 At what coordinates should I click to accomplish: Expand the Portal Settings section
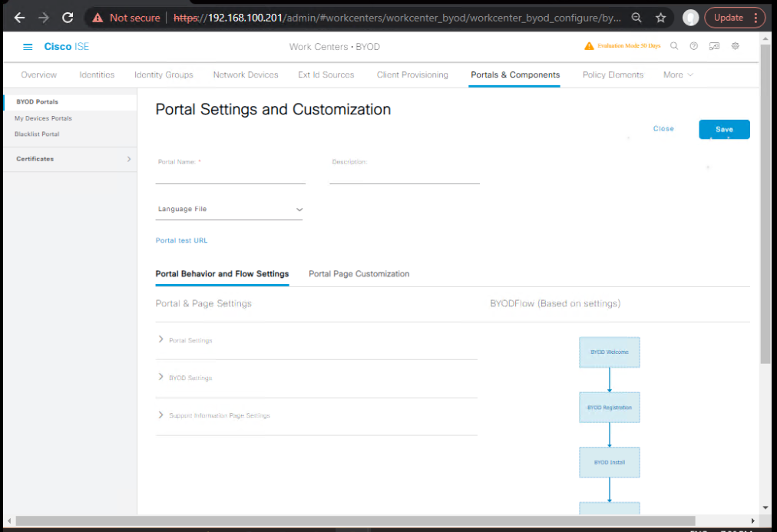(x=160, y=339)
